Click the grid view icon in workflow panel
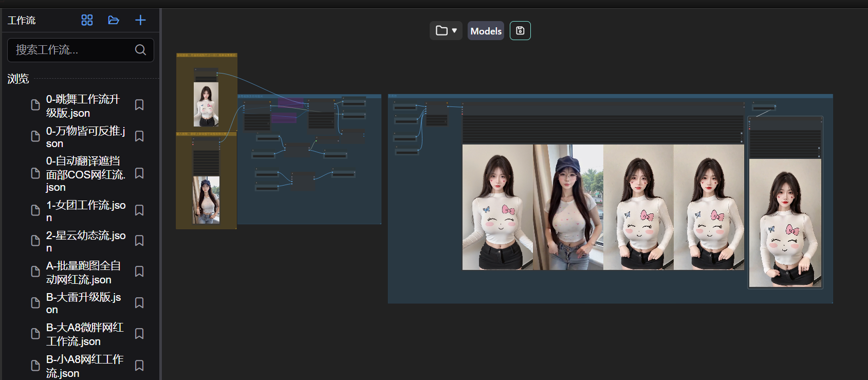This screenshot has width=868, height=380. pos(87,20)
